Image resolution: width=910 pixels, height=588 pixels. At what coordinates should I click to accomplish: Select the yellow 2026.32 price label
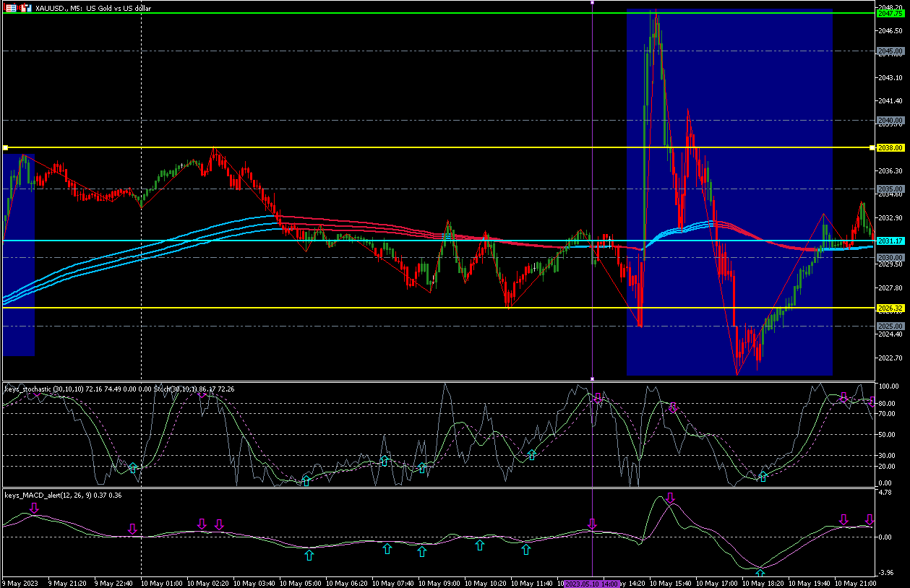[890, 308]
